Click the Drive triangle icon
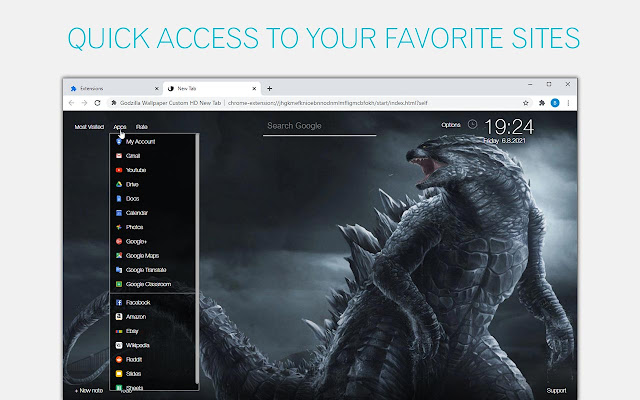This screenshot has width=640, height=400. click(x=119, y=184)
